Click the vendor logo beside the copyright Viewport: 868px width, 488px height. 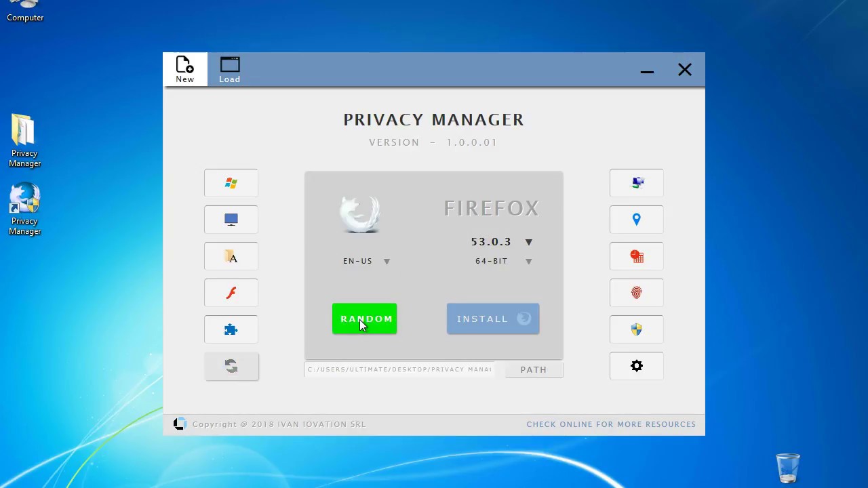179,424
